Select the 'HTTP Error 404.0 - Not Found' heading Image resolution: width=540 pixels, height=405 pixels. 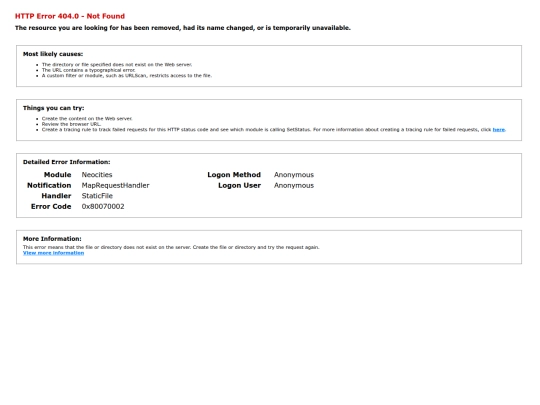[70, 16]
